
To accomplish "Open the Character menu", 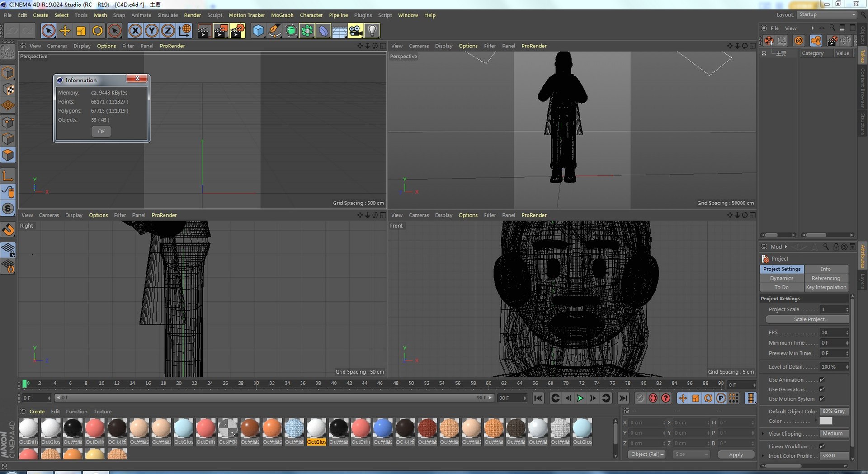I will [x=311, y=15].
